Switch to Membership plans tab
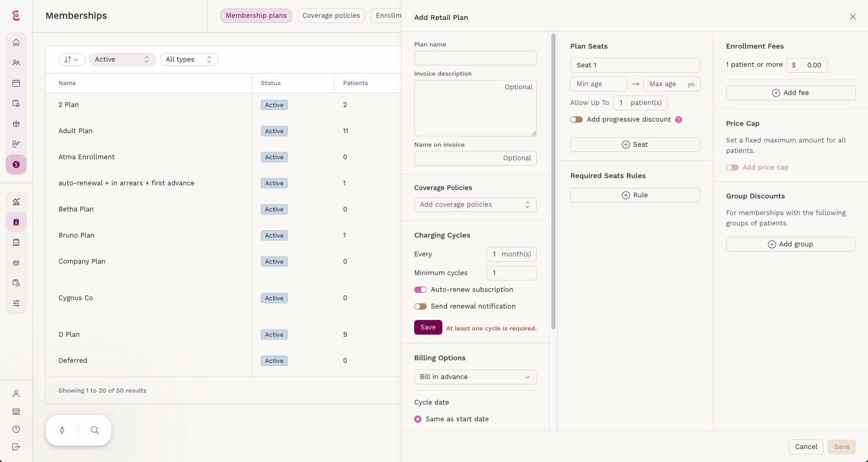This screenshot has width=868, height=462. click(256, 16)
